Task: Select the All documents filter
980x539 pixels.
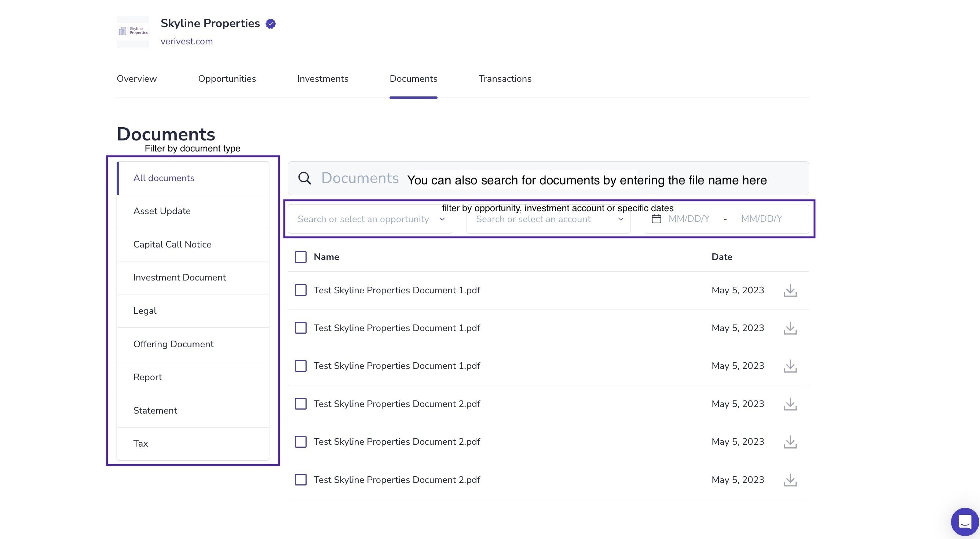Action: click(x=193, y=178)
